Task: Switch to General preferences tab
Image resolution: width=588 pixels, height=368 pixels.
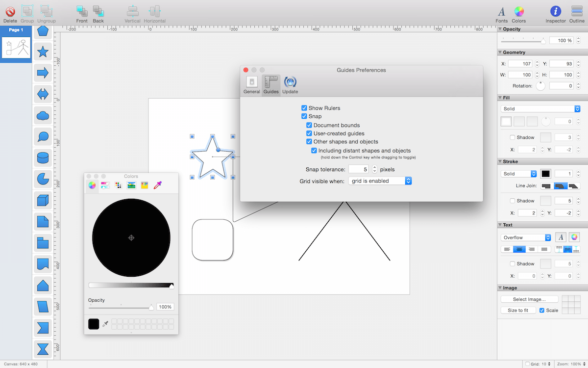Action: click(252, 85)
